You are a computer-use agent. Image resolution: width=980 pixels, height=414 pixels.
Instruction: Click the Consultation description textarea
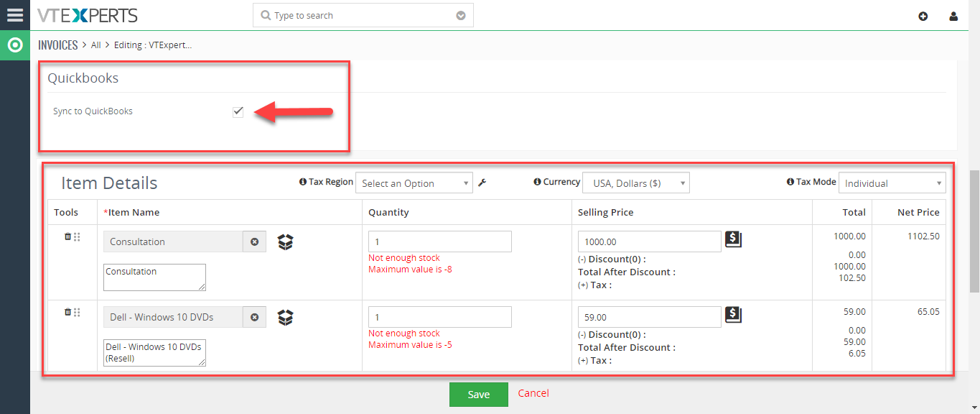point(154,277)
